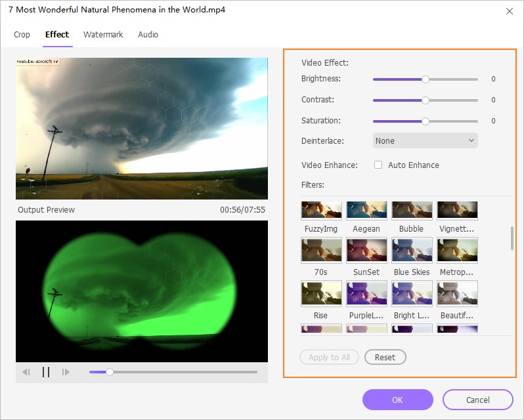Select the Aegean filter
This screenshot has height=420, width=524.
366,211
